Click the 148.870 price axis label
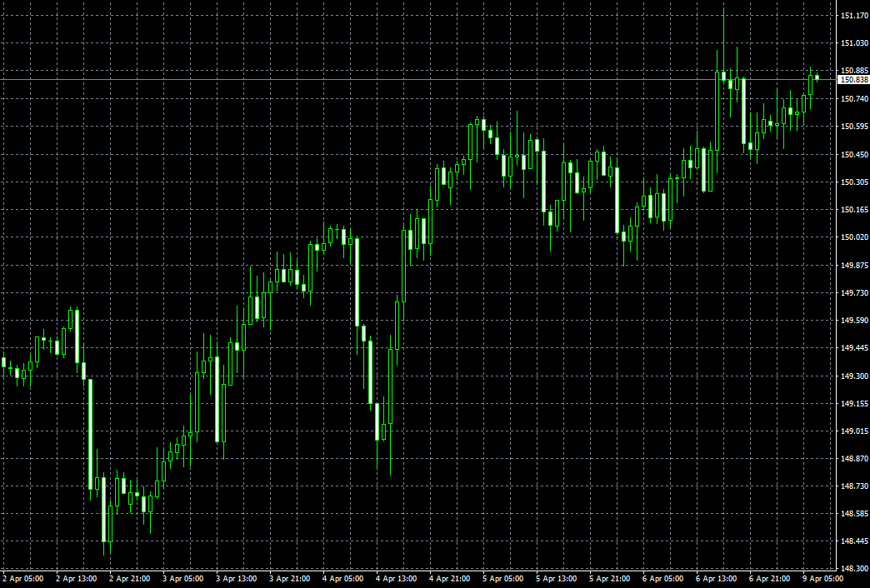This screenshot has width=870, height=588. click(x=854, y=459)
